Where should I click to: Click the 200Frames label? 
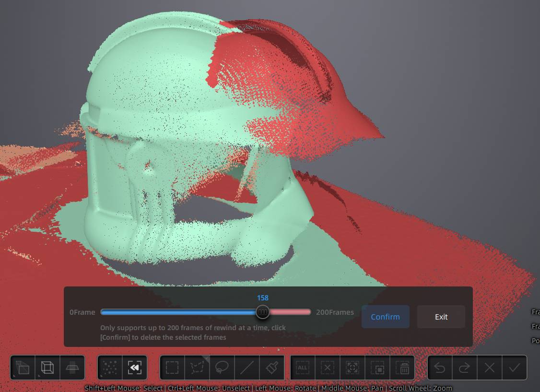[335, 312]
